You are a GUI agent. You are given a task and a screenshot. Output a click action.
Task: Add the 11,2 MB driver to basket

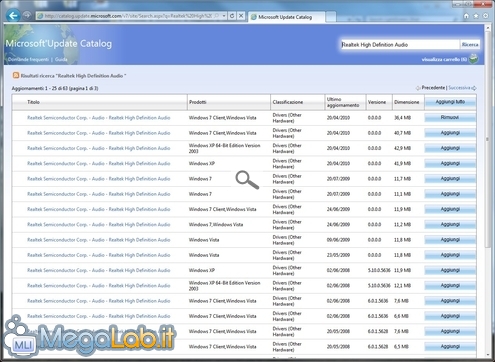[x=450, y=224]
